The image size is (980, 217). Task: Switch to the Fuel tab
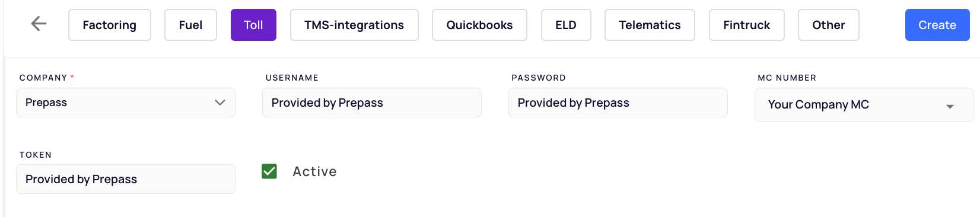[x=190, y=25]
